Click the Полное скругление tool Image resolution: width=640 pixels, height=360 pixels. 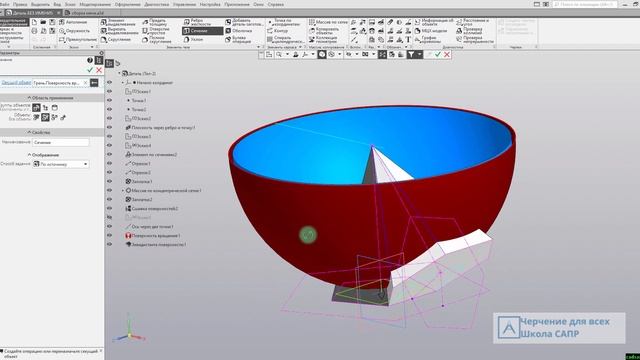click(x=156, y=40)
